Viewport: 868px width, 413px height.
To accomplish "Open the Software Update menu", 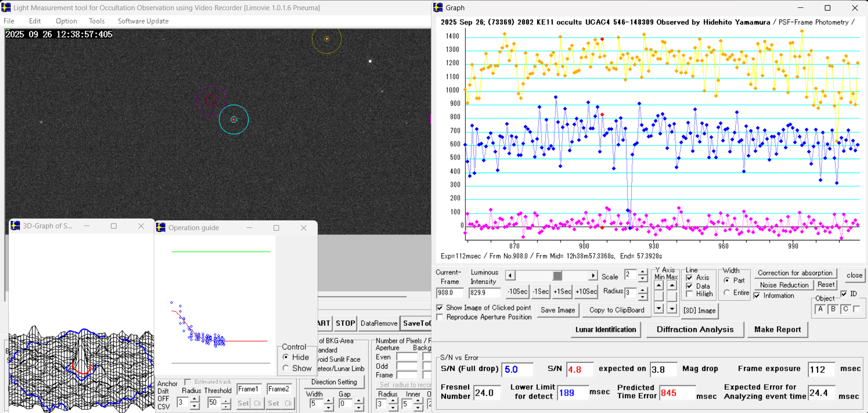I will pos(143,21).
